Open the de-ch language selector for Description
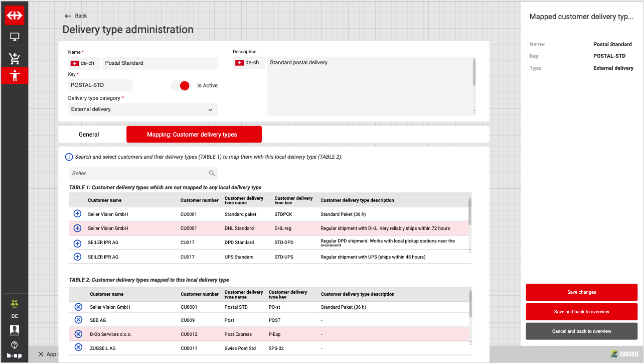 click(x=248, y=63)
